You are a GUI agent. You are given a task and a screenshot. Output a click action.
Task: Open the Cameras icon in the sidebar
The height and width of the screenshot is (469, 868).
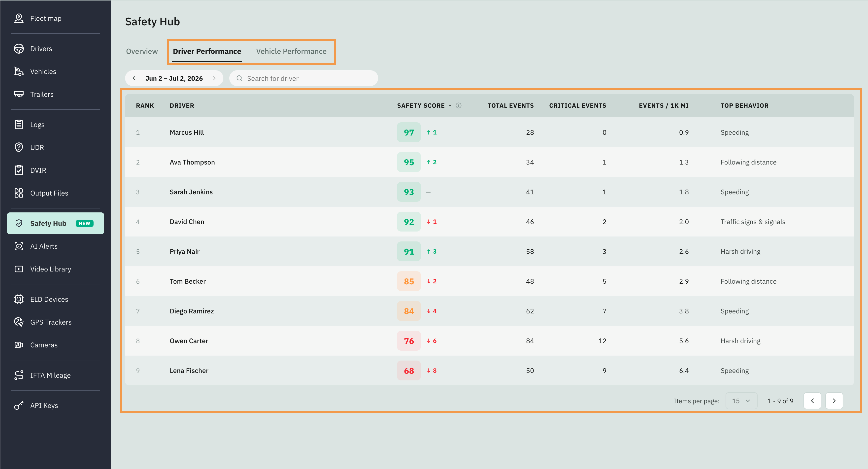pyautogui.click(x=19, y=345)
